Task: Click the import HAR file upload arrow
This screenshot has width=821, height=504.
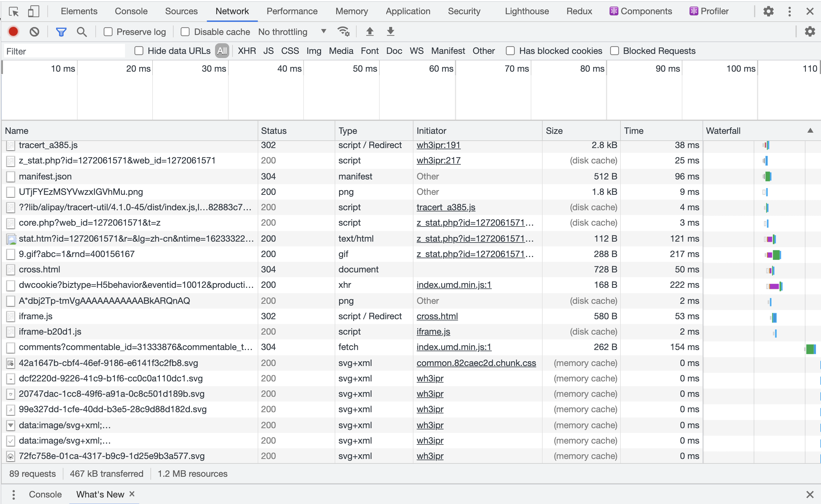Action: tap(370, 32)
